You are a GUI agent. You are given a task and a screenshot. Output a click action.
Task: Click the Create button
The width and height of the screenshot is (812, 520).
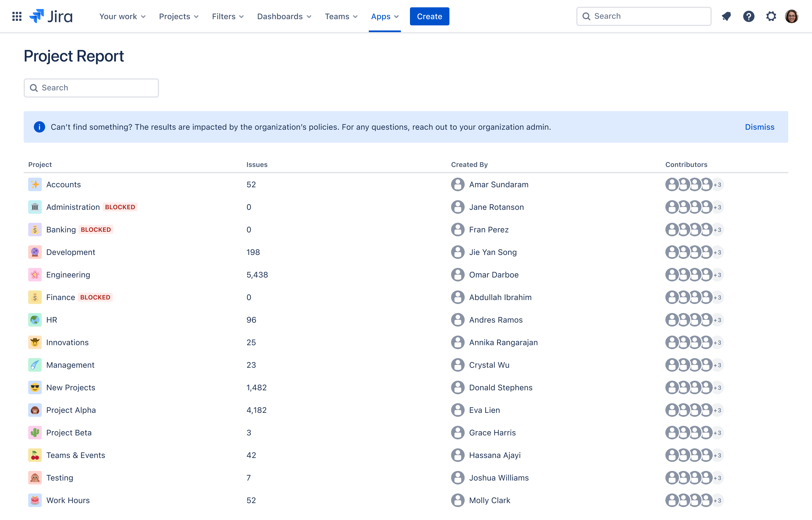(429, 16)
